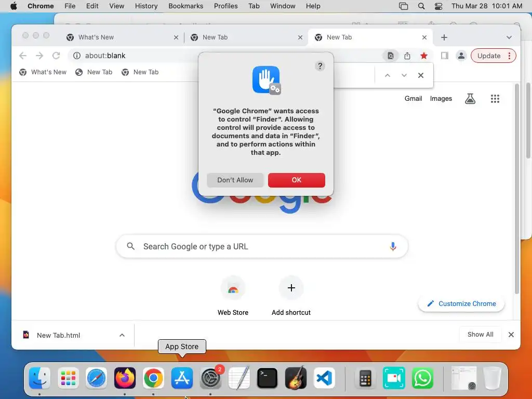Jump to previous find result
532x399 pixels.
tap(387, 75)
